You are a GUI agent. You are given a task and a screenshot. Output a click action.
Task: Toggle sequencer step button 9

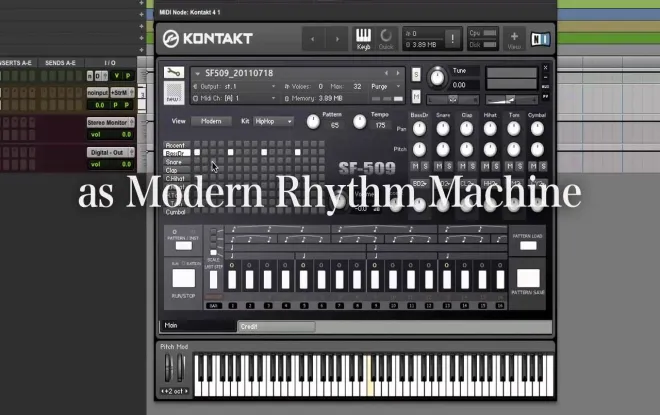(x=375, y=279)
